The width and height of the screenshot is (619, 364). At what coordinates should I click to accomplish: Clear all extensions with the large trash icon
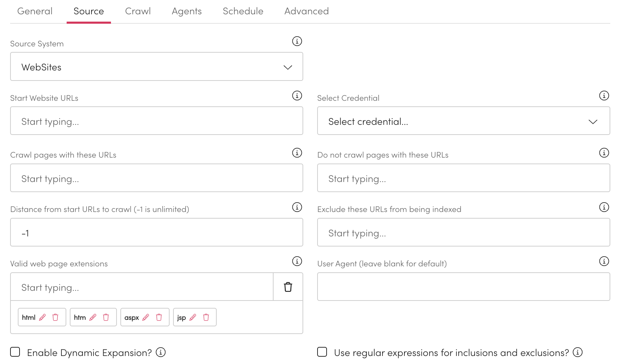point(288,287)
